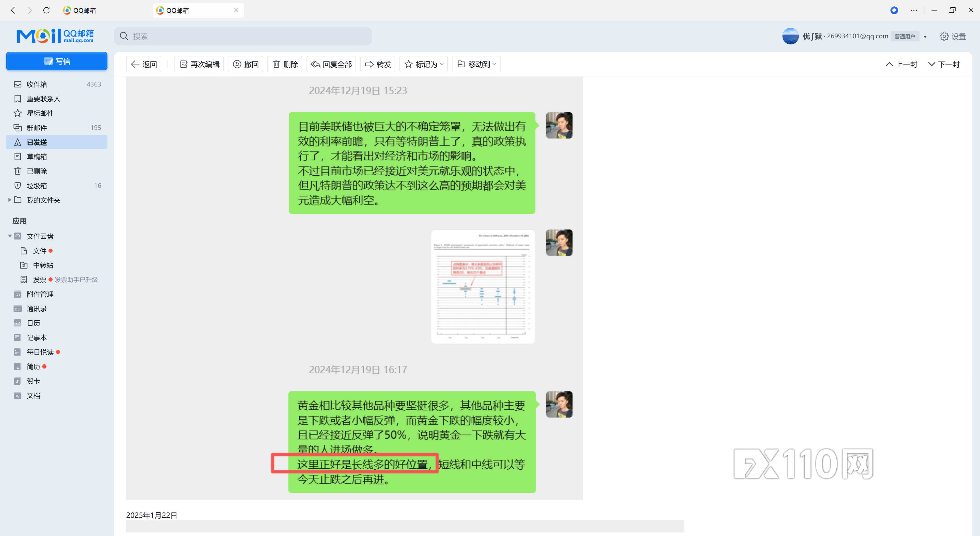Open 文件 under 文件云盘
The width and height of the screenshot is (980, 536).
tap(39, 251)
